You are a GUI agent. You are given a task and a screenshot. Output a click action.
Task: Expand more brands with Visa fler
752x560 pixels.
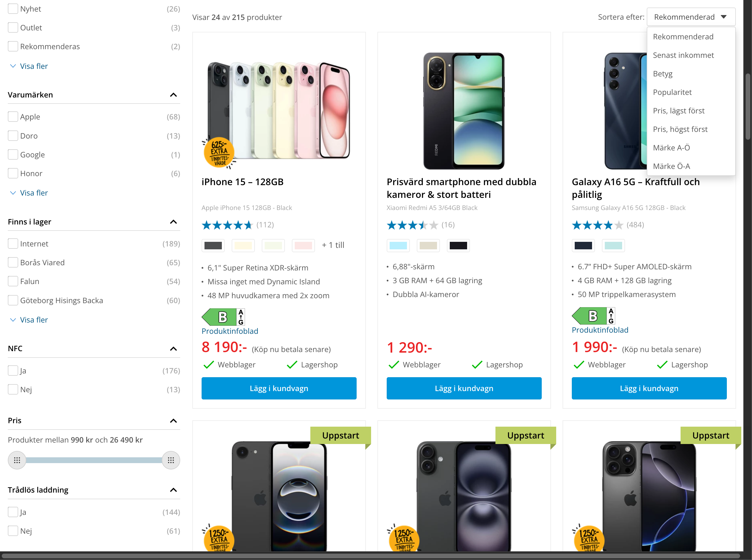[x=34, y=193]
